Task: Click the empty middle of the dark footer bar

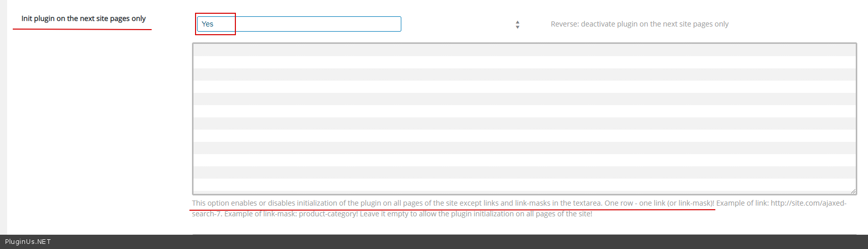Action: [434, 242]
